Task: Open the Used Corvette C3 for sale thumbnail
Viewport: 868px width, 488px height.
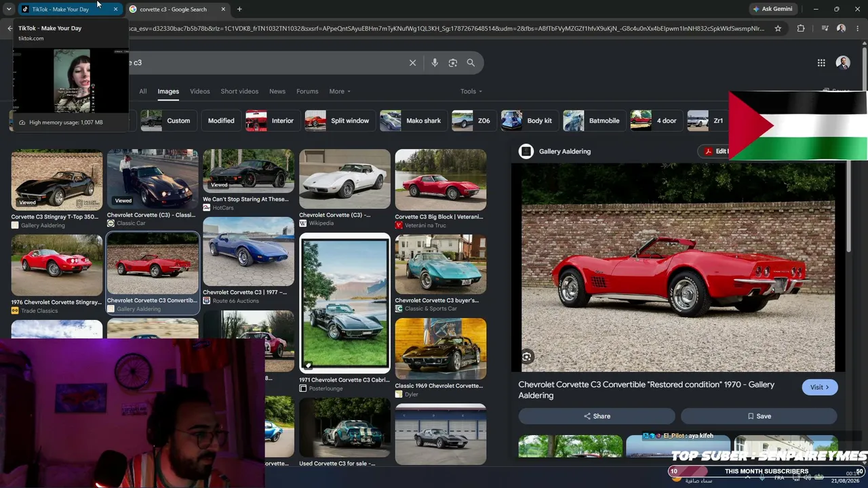Action: tap(344, 428)
